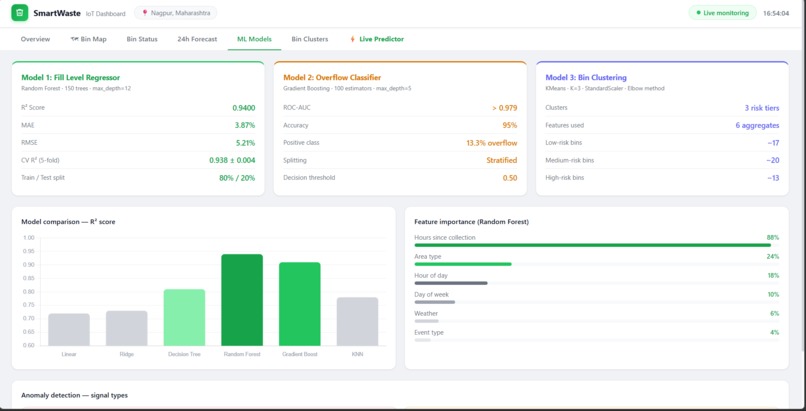The image size is (806, 411).
Task: Click the KNN bar in chart
Action: click(357, 322)
